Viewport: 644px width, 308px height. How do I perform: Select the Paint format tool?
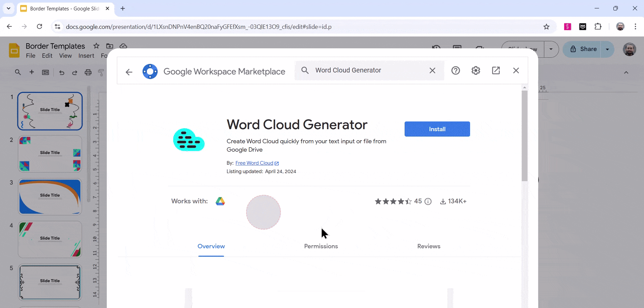point(101,72)
